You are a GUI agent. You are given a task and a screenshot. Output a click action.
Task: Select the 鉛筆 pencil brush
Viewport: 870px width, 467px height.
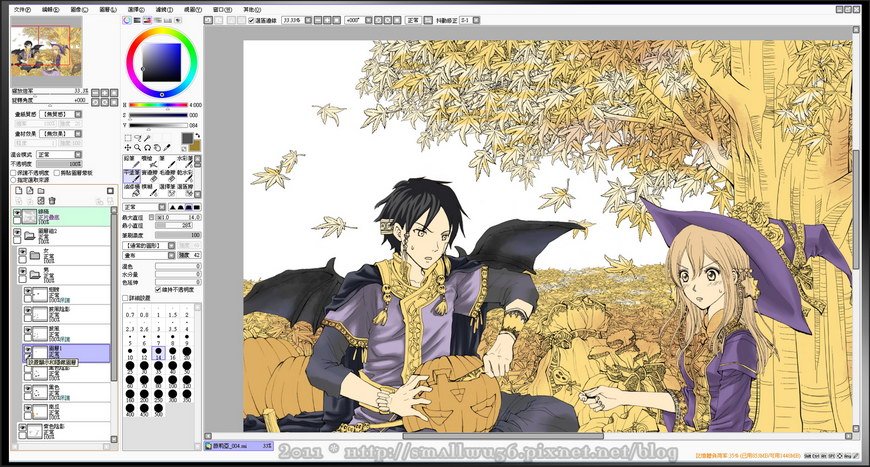pos(131,161)
